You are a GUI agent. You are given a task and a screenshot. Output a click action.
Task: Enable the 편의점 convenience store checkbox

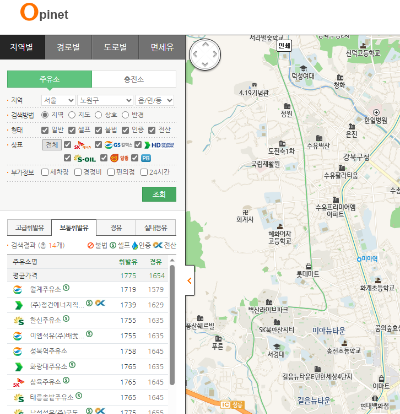111,172
